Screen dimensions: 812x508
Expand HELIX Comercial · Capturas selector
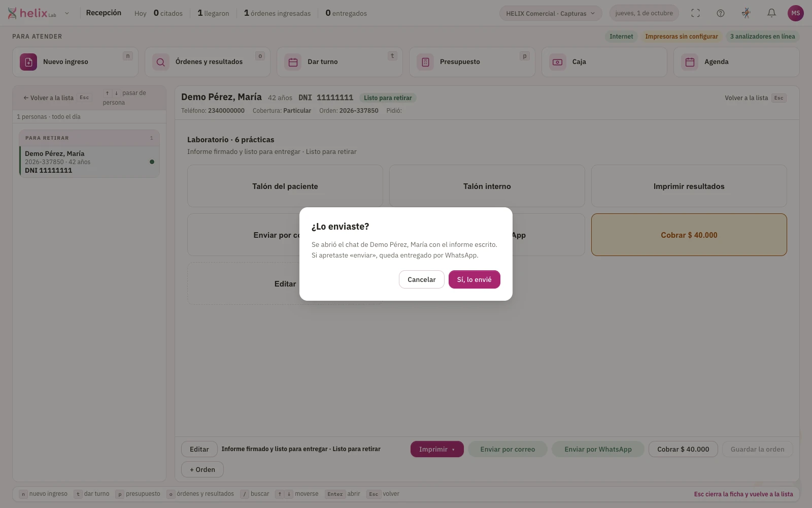coord(551,13)
